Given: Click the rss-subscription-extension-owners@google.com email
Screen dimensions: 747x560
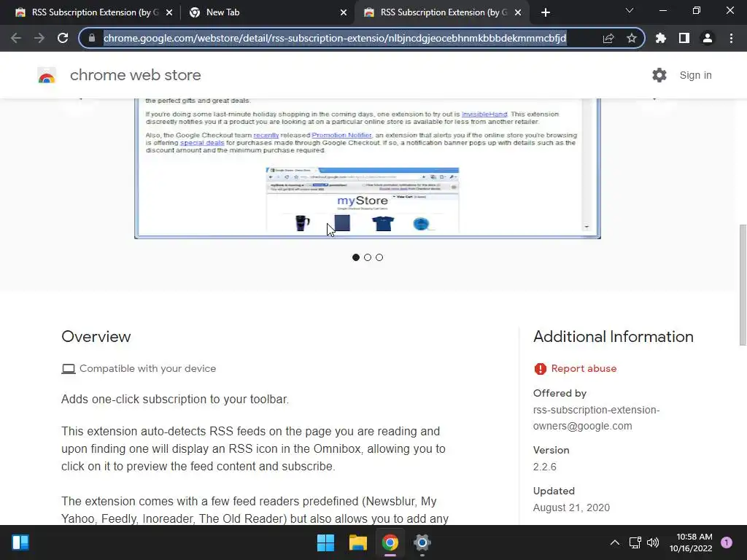Looking at the screenshot, I should tap(597, 418).
